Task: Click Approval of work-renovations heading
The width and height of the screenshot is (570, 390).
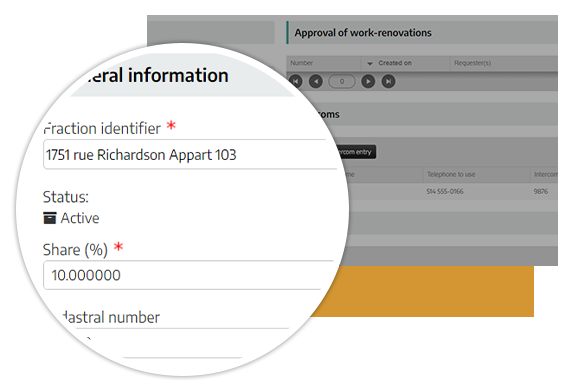Action: tap(363, 33)
